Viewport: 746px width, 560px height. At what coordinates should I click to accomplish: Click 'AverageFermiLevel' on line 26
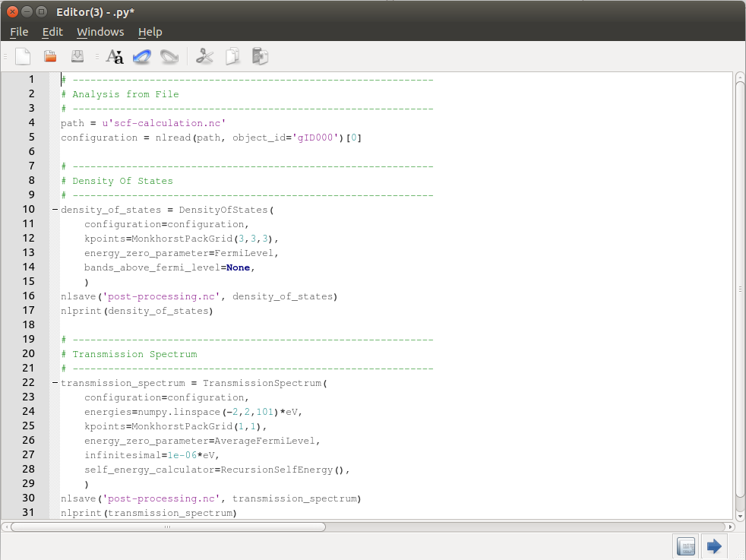(265, 441)
